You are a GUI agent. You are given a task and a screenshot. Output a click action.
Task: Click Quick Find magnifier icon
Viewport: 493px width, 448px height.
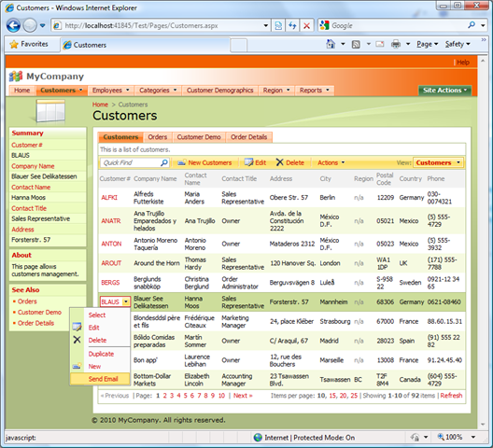pyautogui.click(x=164, y=162)
